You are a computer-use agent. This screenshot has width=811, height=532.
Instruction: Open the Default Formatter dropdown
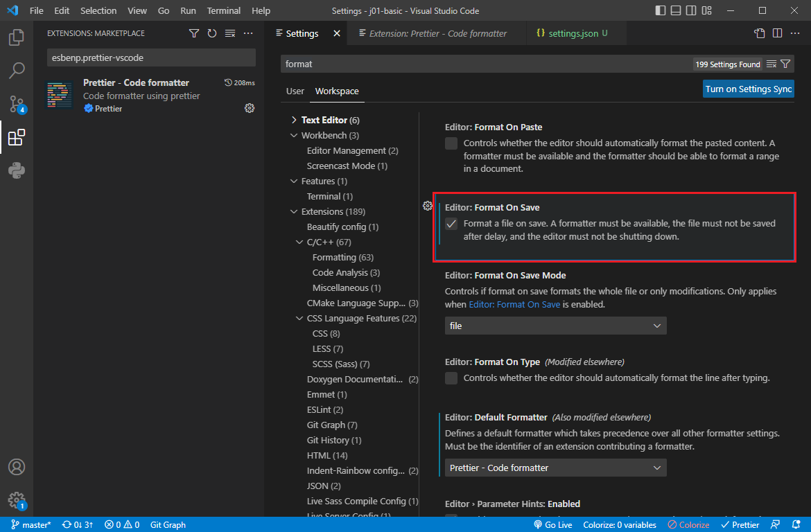(x=555, y=468)
